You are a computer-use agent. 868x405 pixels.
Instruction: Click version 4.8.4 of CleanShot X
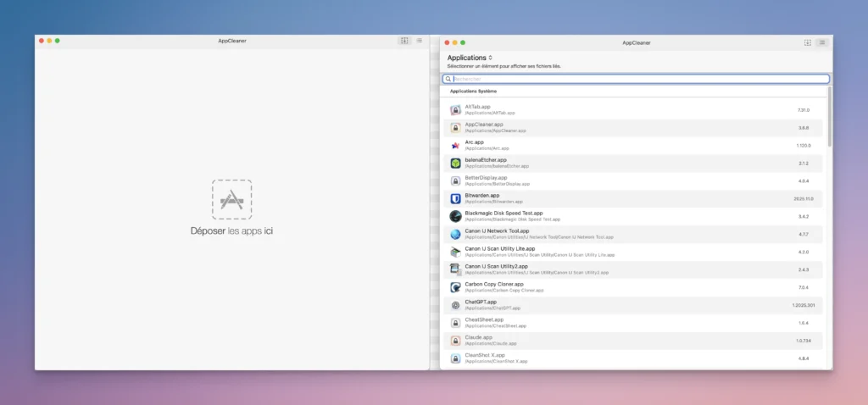click(804, 358)
